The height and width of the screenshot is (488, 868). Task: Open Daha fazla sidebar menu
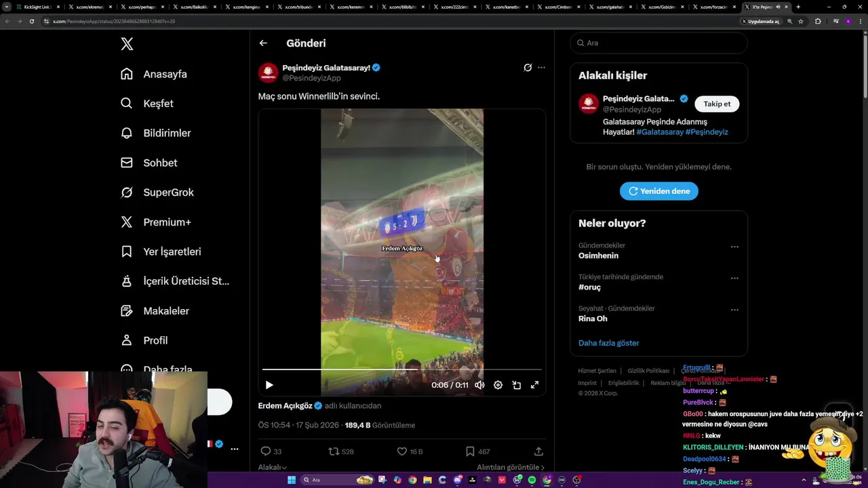(157, 369)
